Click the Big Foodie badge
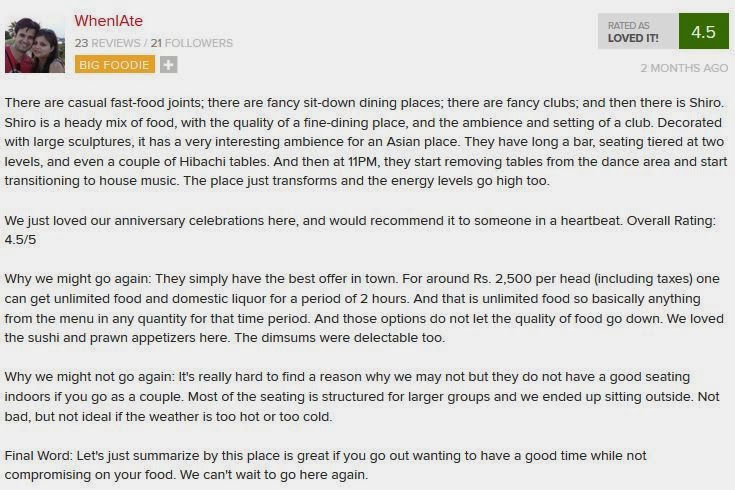The height and width of the screenshot is (490, 735). pyautogui.click(x=114, y=65)
